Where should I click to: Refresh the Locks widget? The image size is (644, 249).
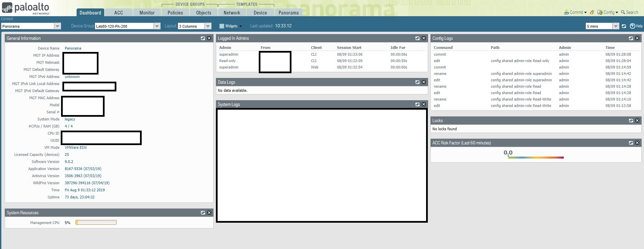(x=631, y=121)
